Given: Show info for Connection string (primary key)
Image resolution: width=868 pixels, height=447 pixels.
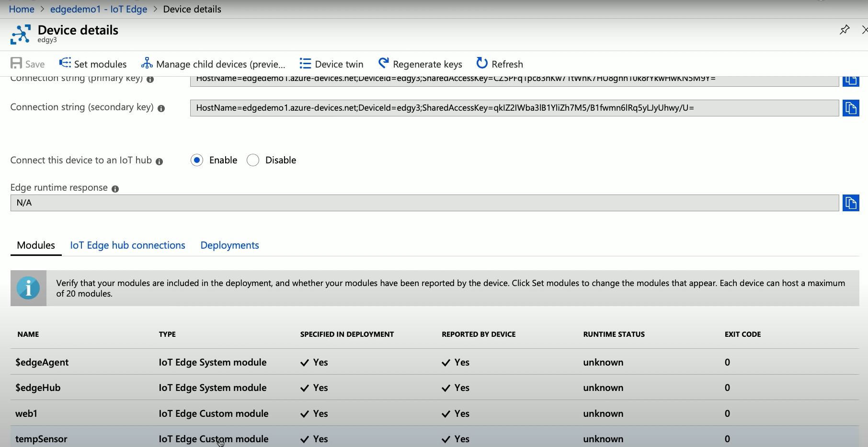Looking at the screenshot, I should pyautogui.click(x=150, y=80).
